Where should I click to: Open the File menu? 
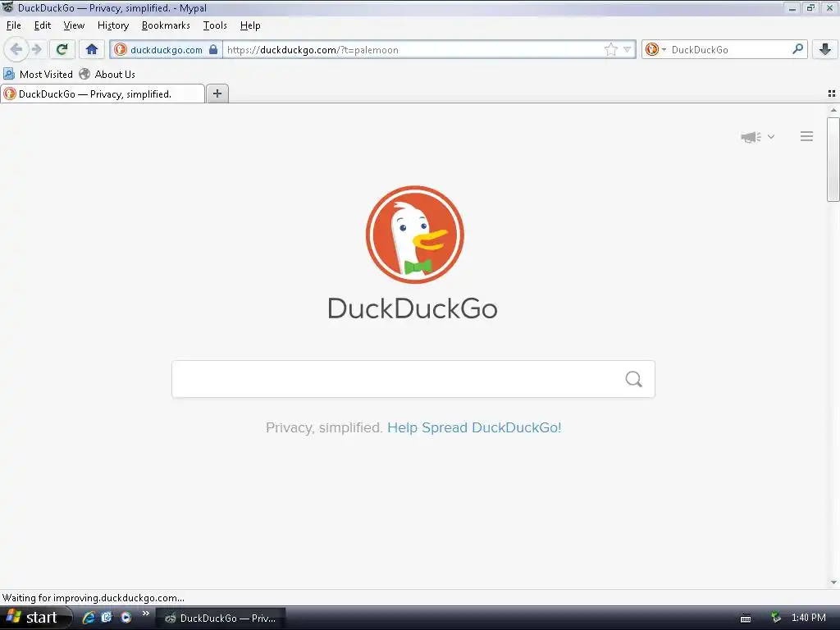tap(13, 25)
